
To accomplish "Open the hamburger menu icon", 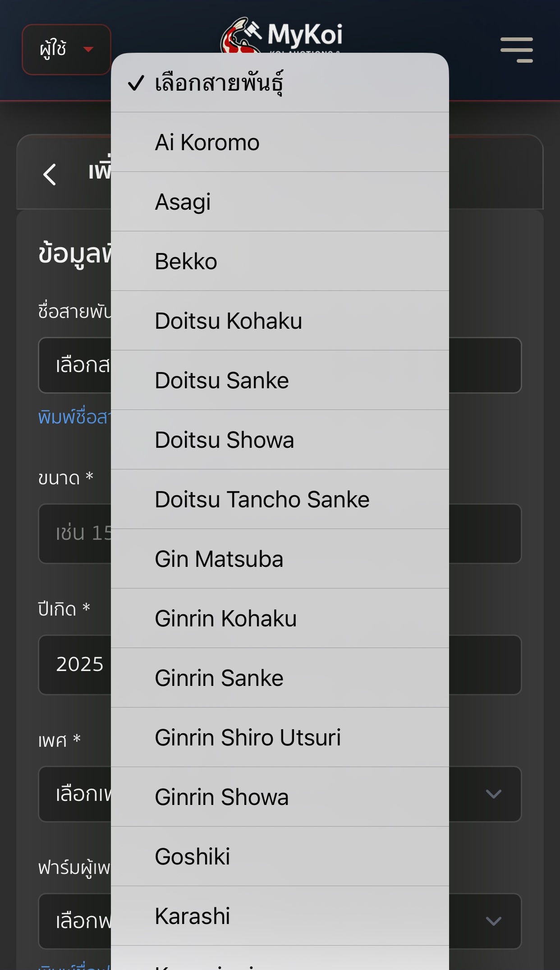I will coord(516,50).
